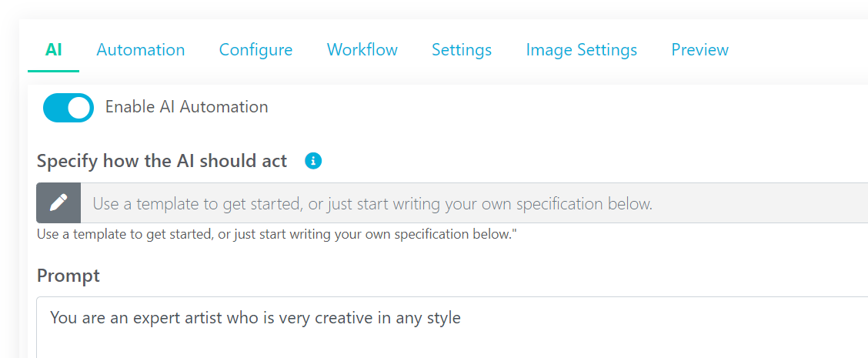Go to the Configure tab
Screen dimensions: 868x358
255,50
